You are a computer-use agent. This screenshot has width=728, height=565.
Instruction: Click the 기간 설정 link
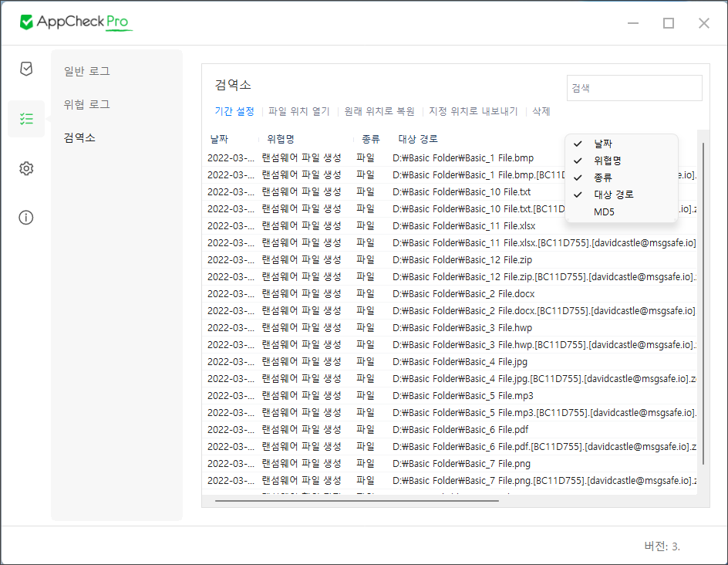click(234, 111)
